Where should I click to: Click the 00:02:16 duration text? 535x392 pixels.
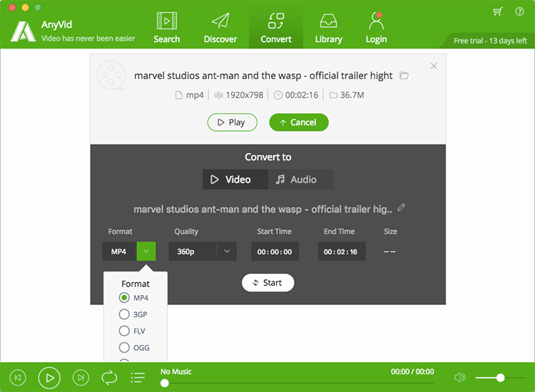[302, 95]
